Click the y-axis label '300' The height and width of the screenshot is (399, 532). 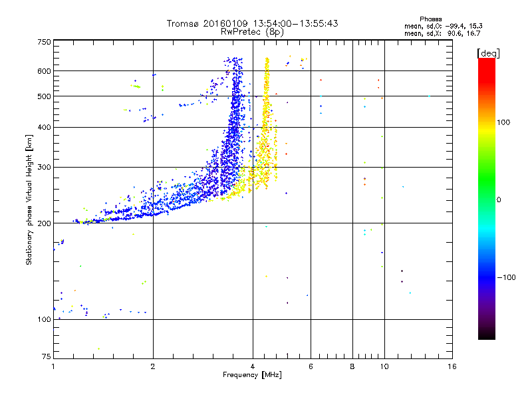pyautogui.click(x=44, y=168)
